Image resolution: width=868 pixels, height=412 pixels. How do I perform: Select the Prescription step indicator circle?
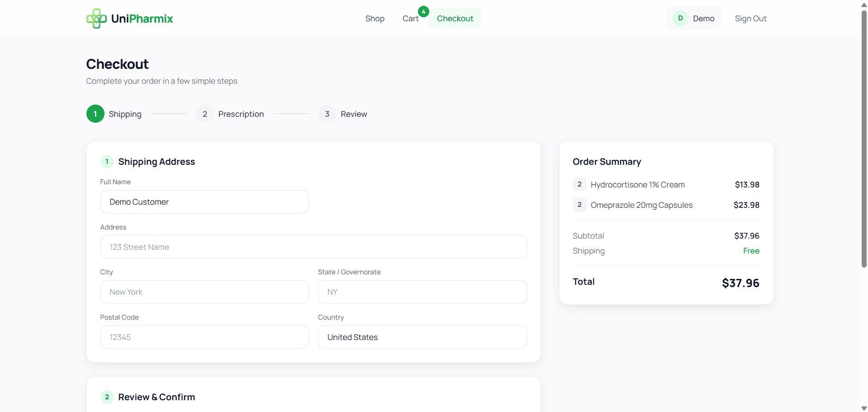205,114
